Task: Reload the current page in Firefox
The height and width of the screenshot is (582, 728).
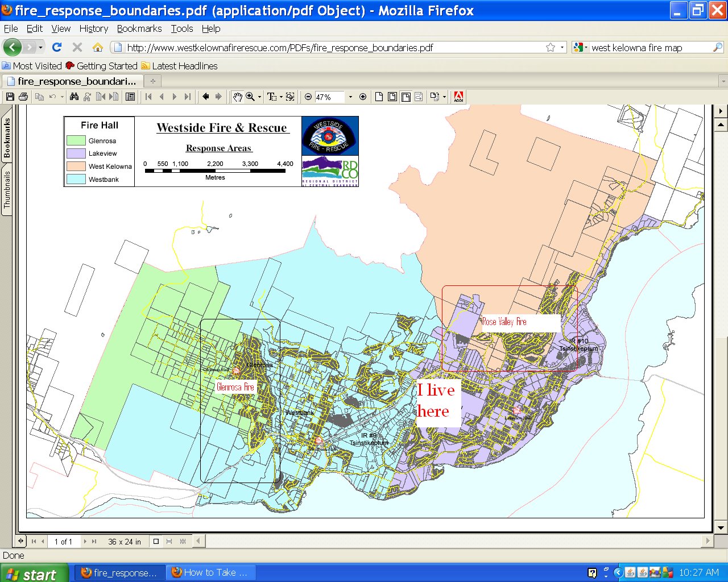Action: pos(56,47)
